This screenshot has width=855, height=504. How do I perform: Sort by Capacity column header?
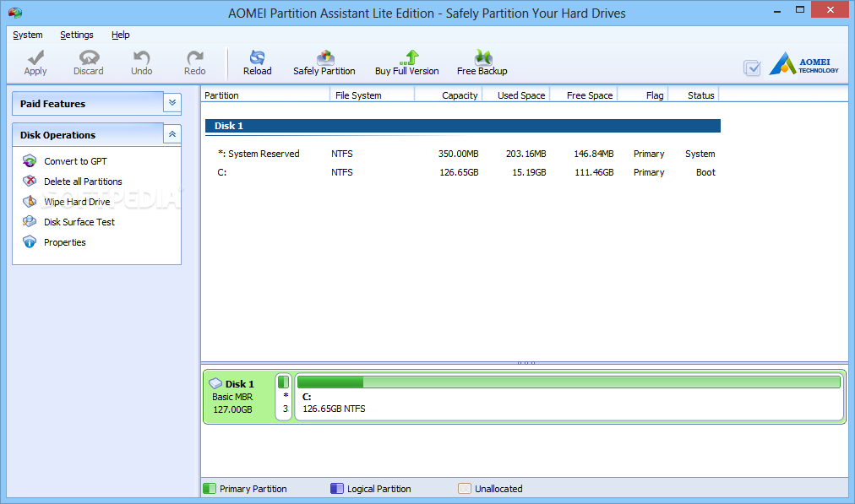coord(449,95)
